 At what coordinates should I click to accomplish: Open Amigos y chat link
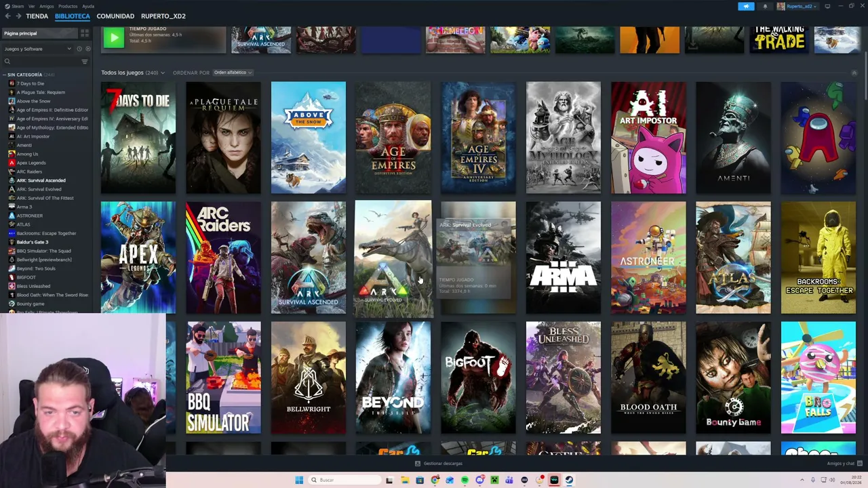point(841,464)
